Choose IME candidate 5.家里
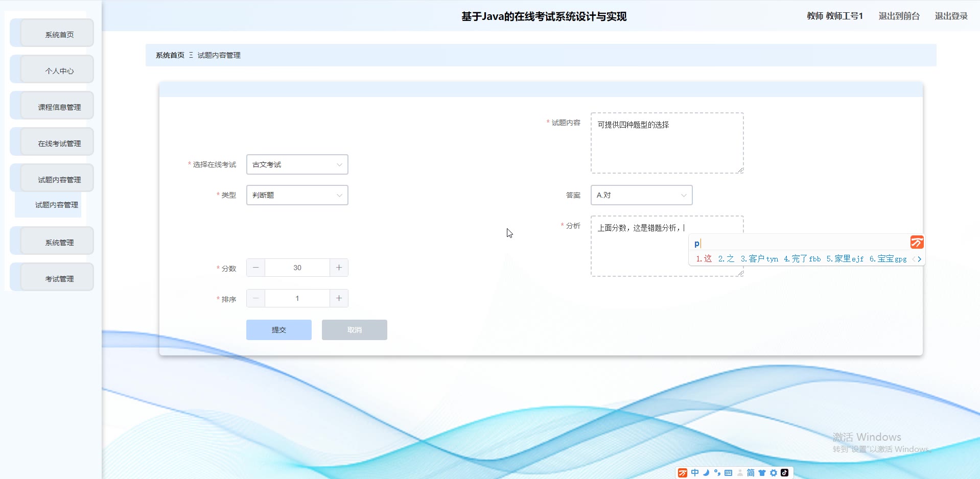The height and width of the screenshot is (479, 980). click(845, 259)
